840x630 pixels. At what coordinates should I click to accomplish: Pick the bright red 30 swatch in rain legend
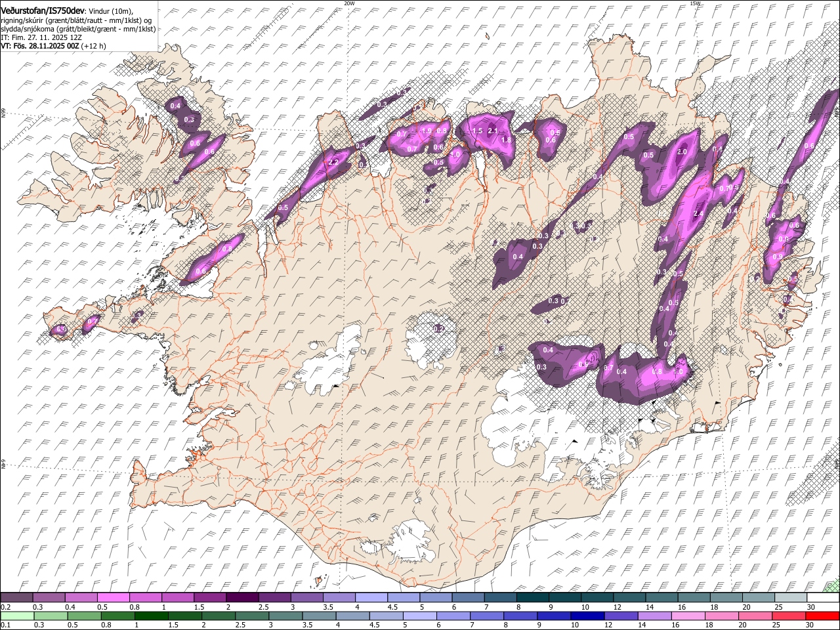click(823, 616)
